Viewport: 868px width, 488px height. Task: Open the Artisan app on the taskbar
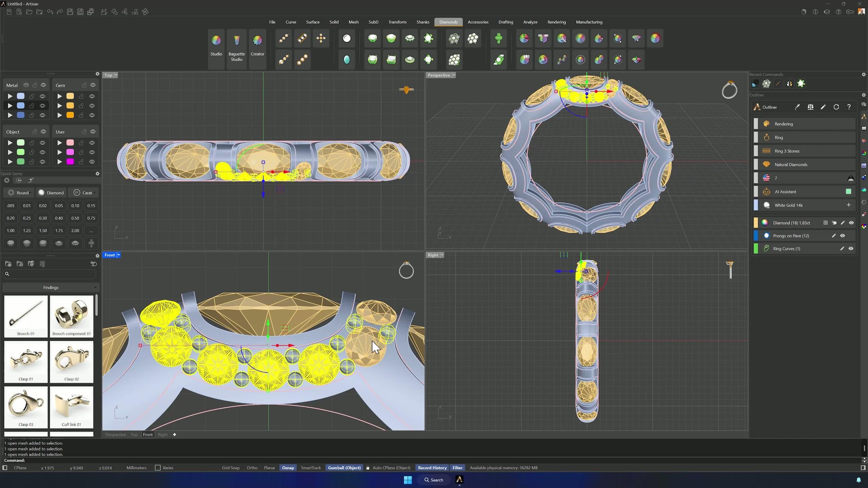pos(459,480)
